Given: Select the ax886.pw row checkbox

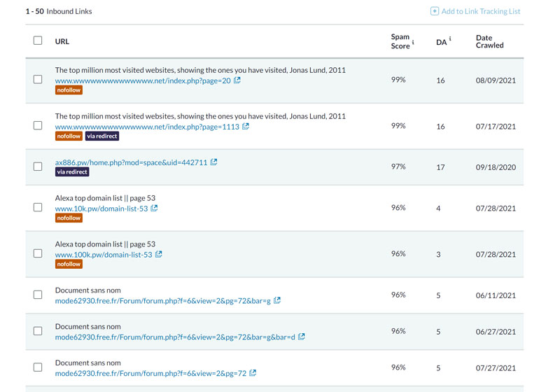Looking at the screenshot, I should point(38,167).
